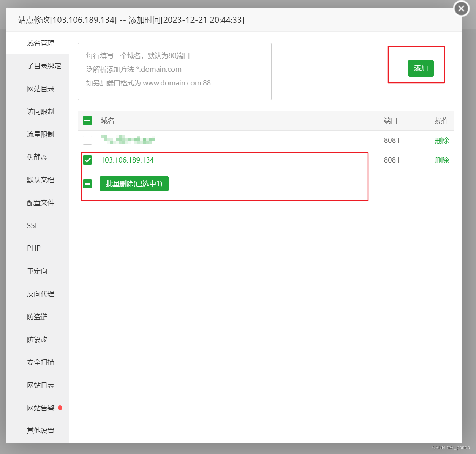Click the green 添加 button
476x454 pixels.
tap(421, 68)
